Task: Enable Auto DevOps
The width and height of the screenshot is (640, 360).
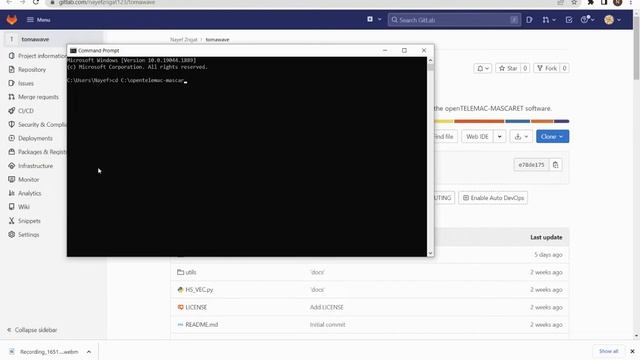Action: [493, 198]
